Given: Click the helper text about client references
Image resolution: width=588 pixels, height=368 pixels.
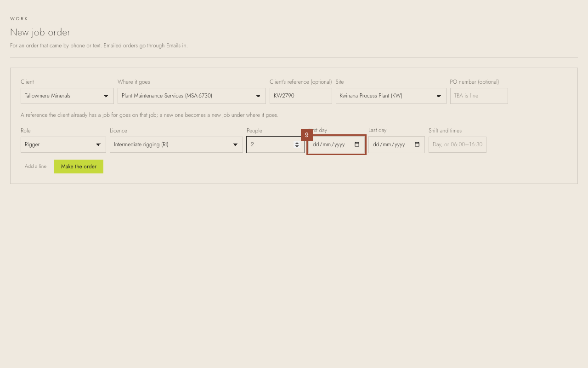Looking at the screenshot, I should click(149, 115).
